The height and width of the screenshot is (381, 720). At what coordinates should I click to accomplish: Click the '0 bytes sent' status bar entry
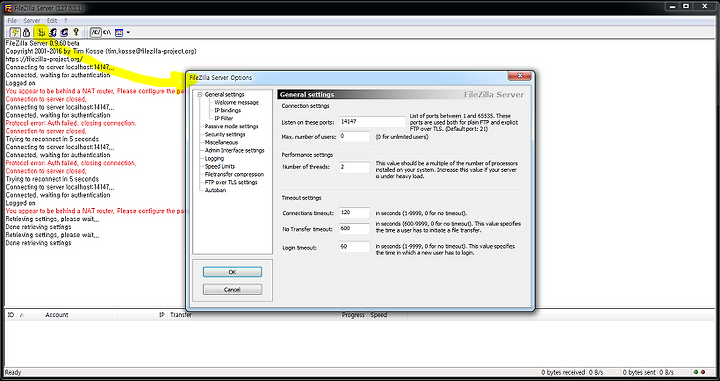tap(640, 373)
